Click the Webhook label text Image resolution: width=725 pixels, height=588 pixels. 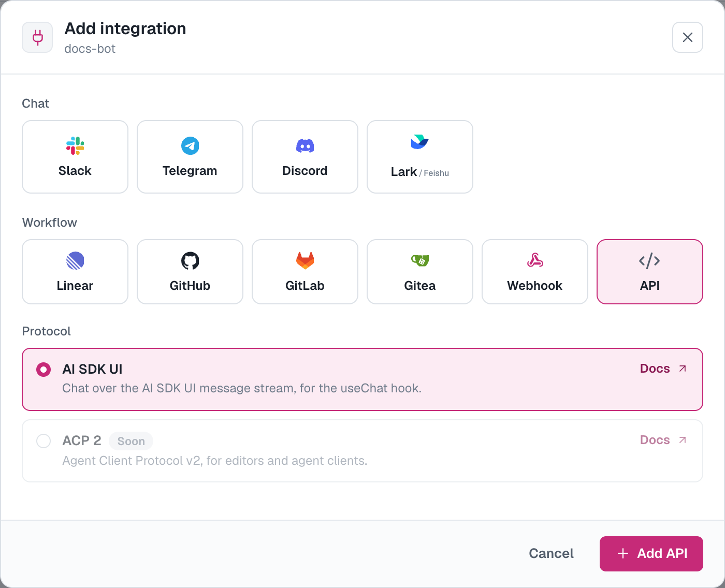(535, 286)
